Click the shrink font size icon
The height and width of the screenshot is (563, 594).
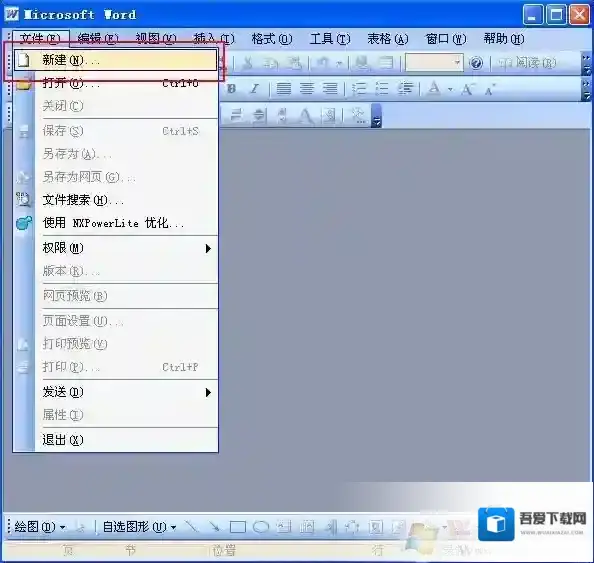click(x=490, y=90)
